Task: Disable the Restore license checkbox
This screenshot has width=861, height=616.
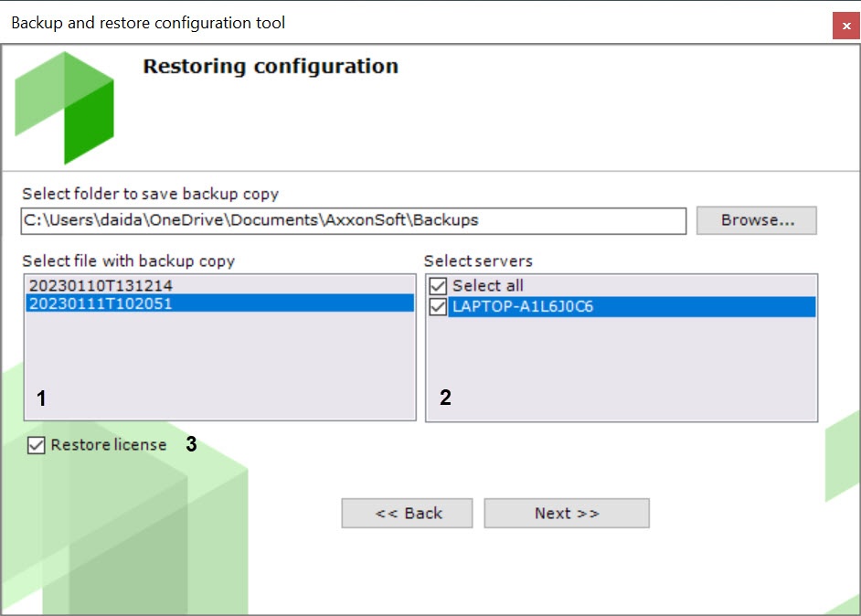Action: coord(37,446)
